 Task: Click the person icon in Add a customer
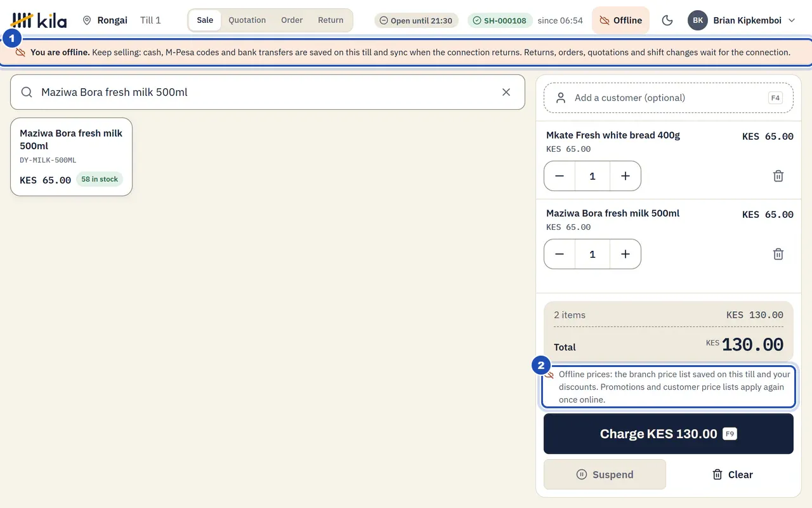pyautogui.click(x=561, y=98)
